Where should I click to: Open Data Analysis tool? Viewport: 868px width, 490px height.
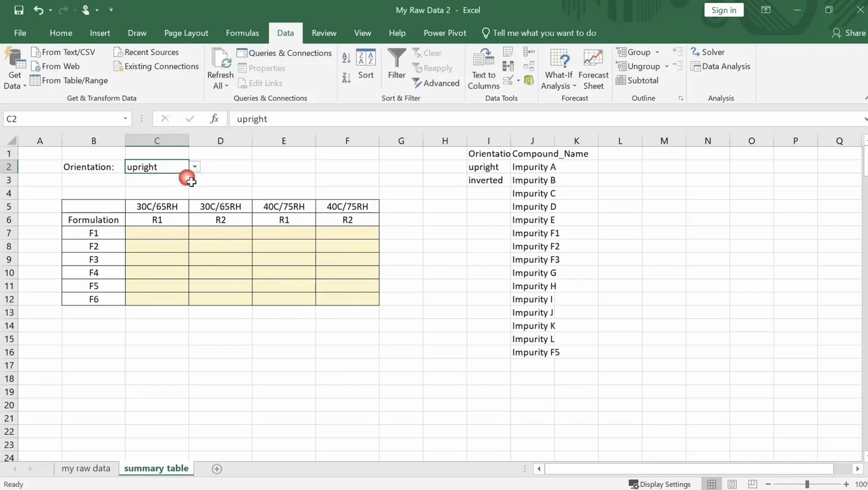[720, 66]
